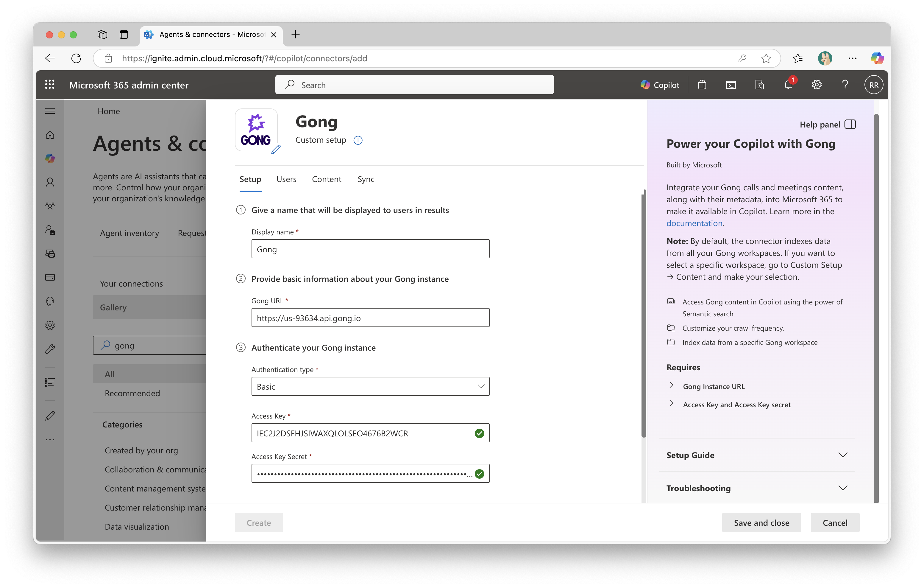
Task: Open Users icon in left sidebar
Action: click(x=50, y=182)
